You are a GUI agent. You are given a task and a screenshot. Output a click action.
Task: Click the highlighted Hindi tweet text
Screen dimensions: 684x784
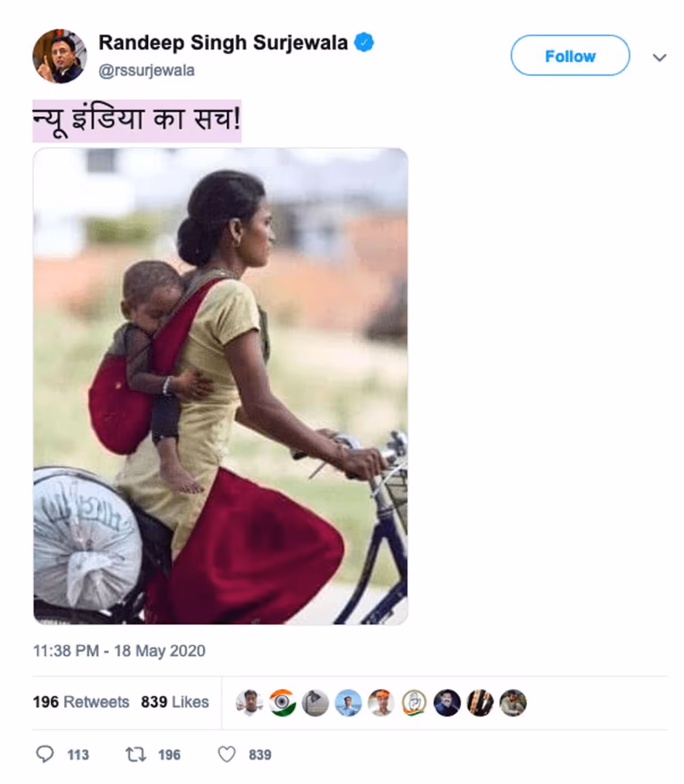(x=137, y=120)
